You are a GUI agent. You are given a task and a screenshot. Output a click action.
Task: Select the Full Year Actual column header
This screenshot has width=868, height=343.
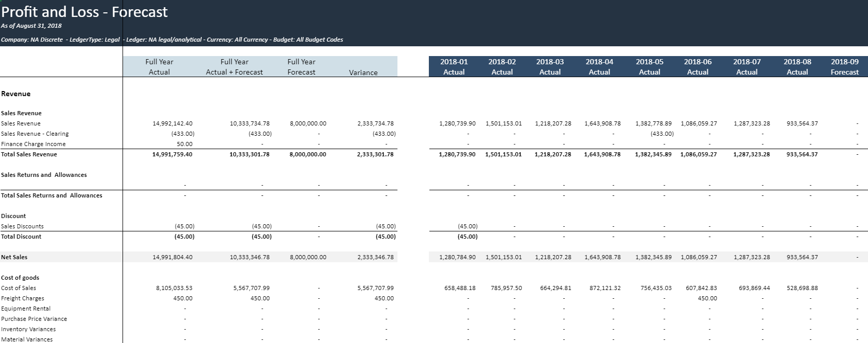[x=159, y=67]
